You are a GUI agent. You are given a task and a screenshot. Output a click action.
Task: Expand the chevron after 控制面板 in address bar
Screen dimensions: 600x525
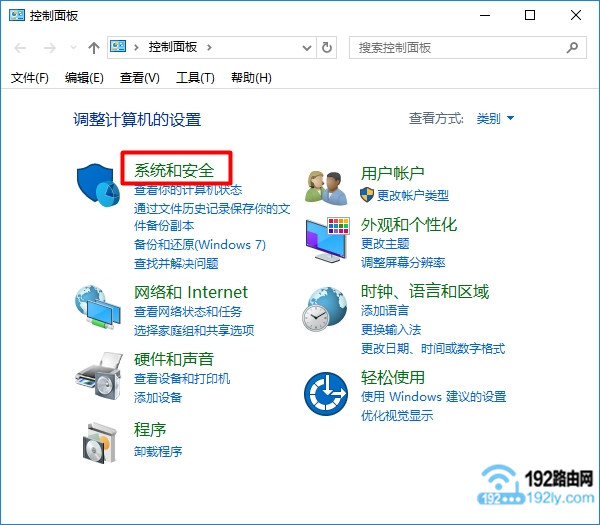pyautogui.click(x=209, y=47)
